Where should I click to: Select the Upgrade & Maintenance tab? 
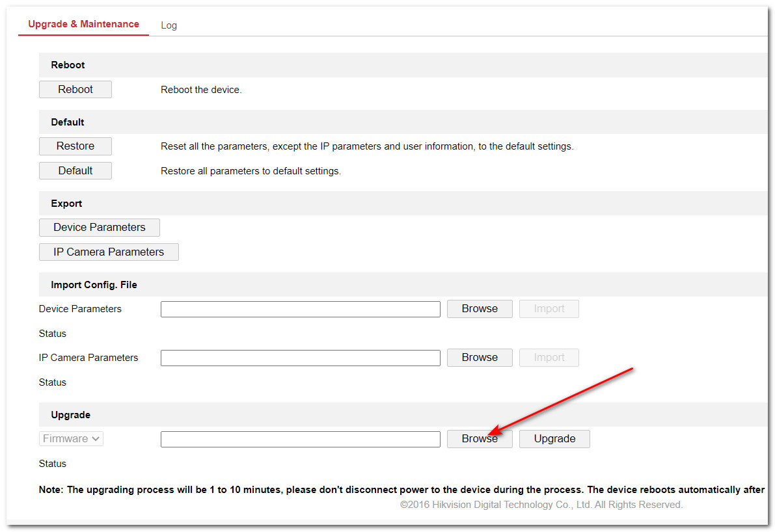click(x=83, y=24)
